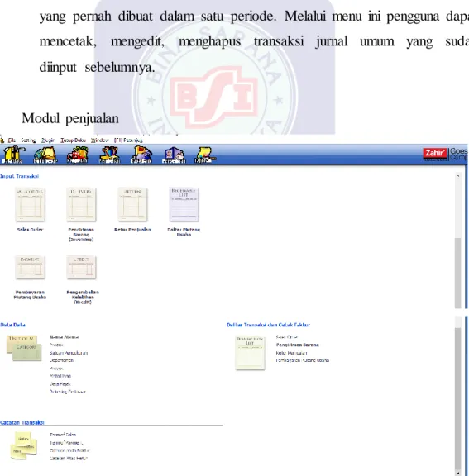Click the Unit of M. Category cards icon
The width and height of the screenshot is (469, 476).
pos(24,348)
